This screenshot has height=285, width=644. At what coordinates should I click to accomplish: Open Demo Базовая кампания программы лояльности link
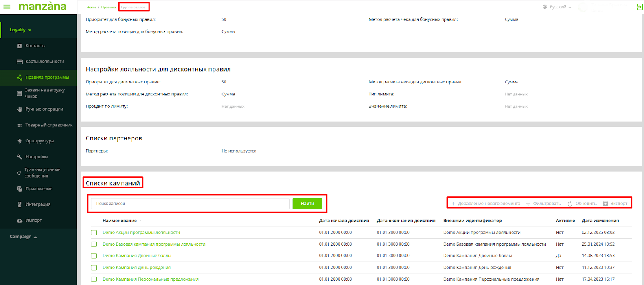click(x=154, y=244)
